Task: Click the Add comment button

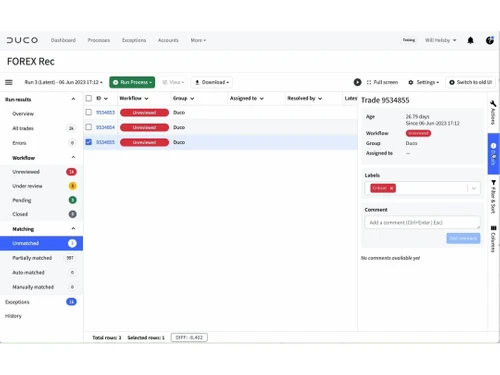Action: 463,238
